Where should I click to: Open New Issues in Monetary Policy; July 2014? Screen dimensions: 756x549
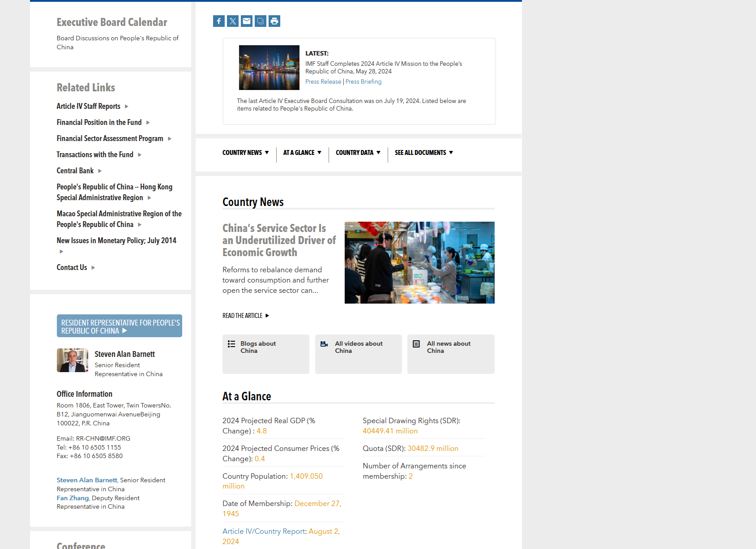(116, 240)
